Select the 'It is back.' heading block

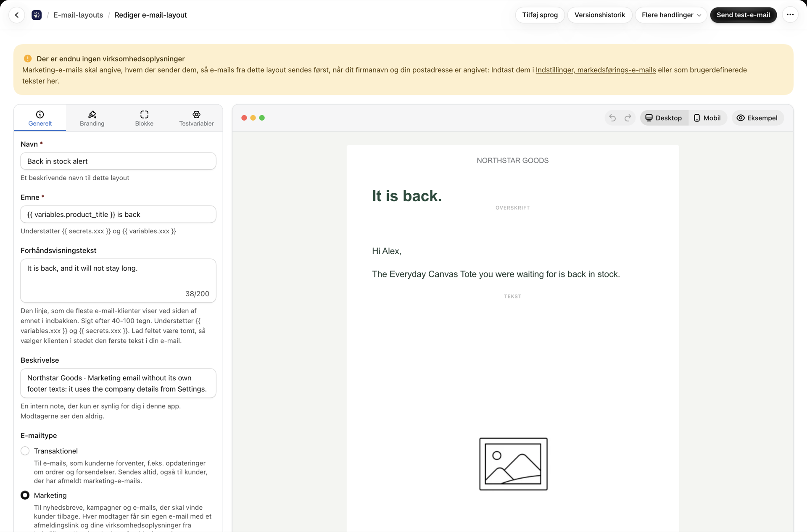pyautogui.click(x=406, y=196)
